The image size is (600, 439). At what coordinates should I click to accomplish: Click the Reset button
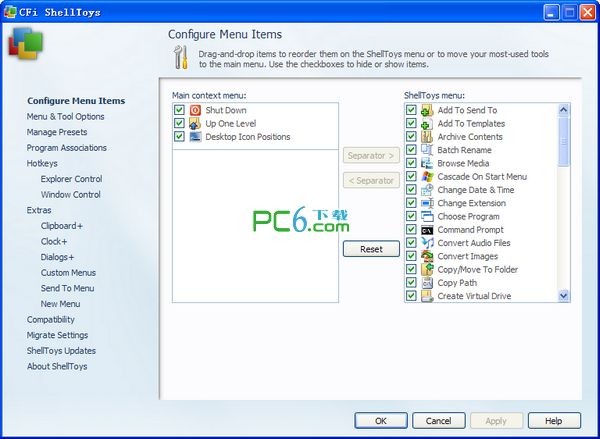pyautogui.click(x=371, y=249)
